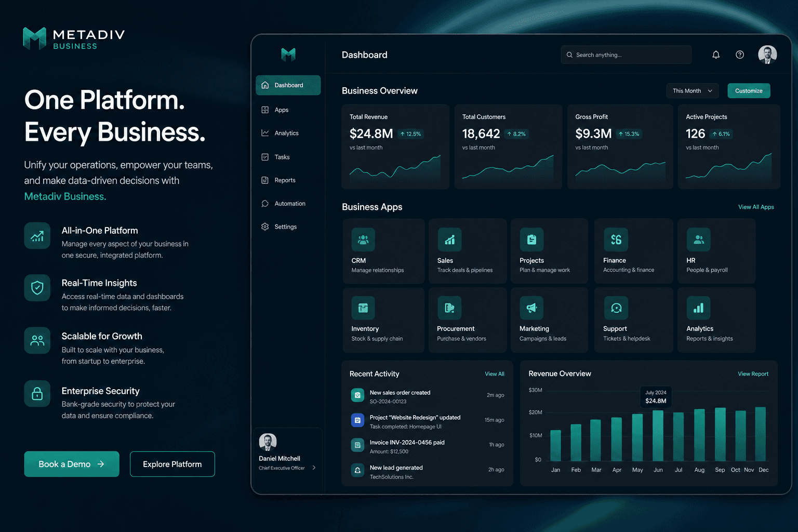The height and width of the screenshot is (532, 798).
Task: Open the Marketing megaphone icon
Action: tap(531, 308)
